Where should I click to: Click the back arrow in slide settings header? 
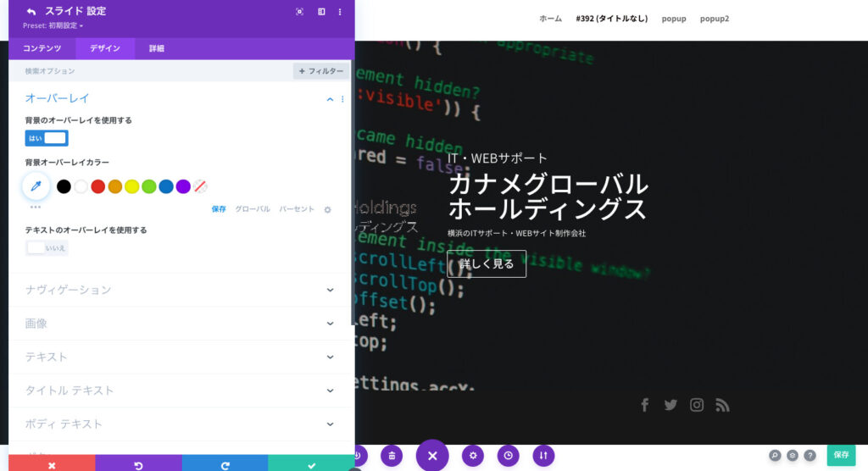pyautogui.click(x=31, y=12)
